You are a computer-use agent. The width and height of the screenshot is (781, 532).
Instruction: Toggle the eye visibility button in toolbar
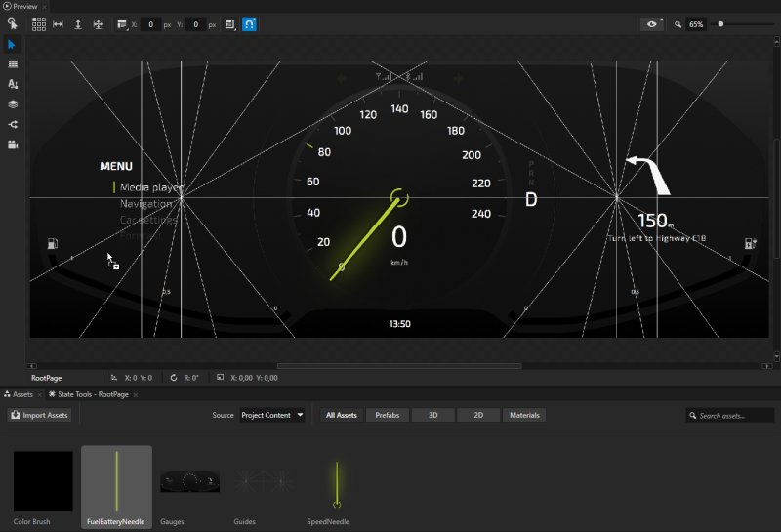652,24
